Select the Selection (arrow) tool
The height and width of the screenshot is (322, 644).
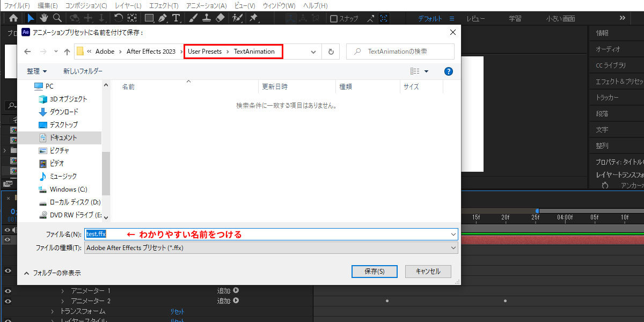[31, 18]
